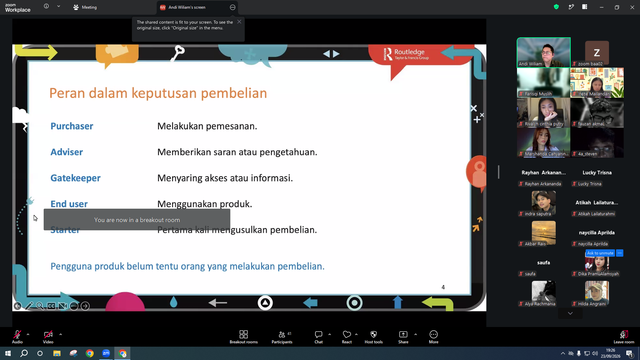Select Alya Rachmania's video tile
The width and height of the screenshot is (640, 360).
click(x=544, y=293)
